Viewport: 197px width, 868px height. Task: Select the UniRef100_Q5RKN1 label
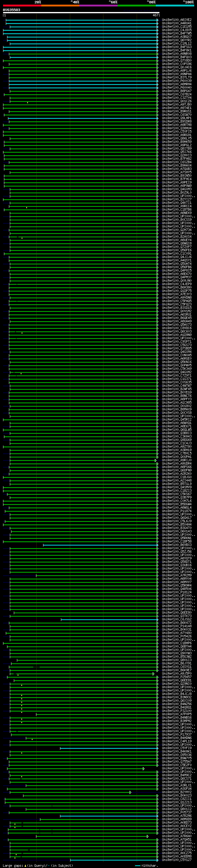click(x=177, y=538)
